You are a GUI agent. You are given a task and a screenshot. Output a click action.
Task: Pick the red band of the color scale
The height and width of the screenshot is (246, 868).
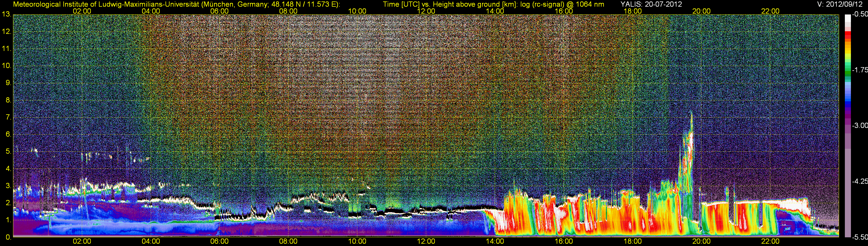tap(847, 36)
